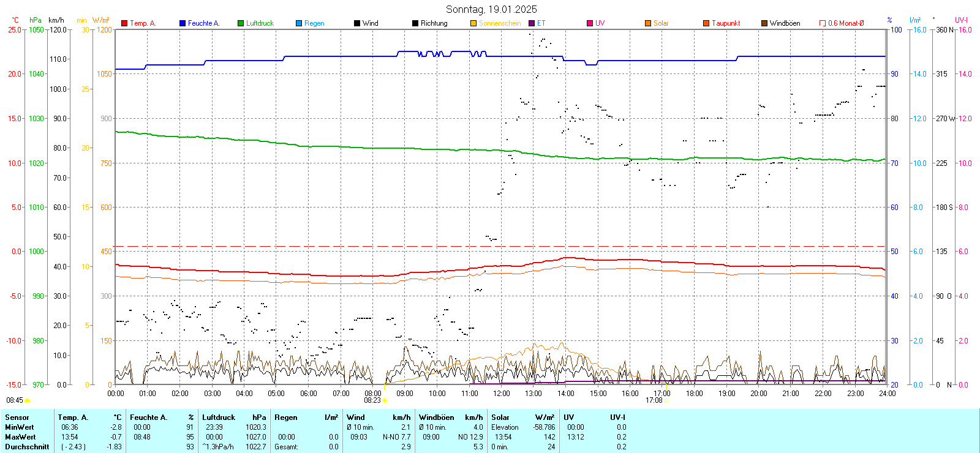This screenshot has height=453, width=980.
Task: Click the green Luftdruck legend marker
Action: point(241,23)
